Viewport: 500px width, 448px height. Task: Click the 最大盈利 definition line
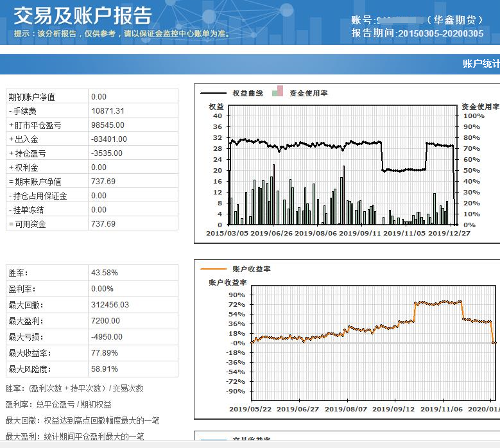pos(75,436)
